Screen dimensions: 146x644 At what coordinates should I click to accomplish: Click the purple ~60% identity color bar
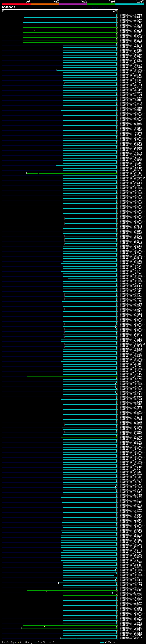73,4
